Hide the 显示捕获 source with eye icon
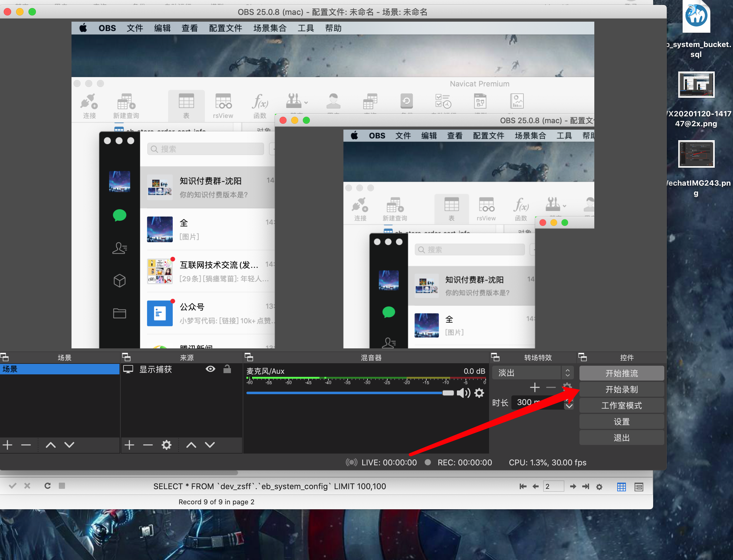 point(210,369)
